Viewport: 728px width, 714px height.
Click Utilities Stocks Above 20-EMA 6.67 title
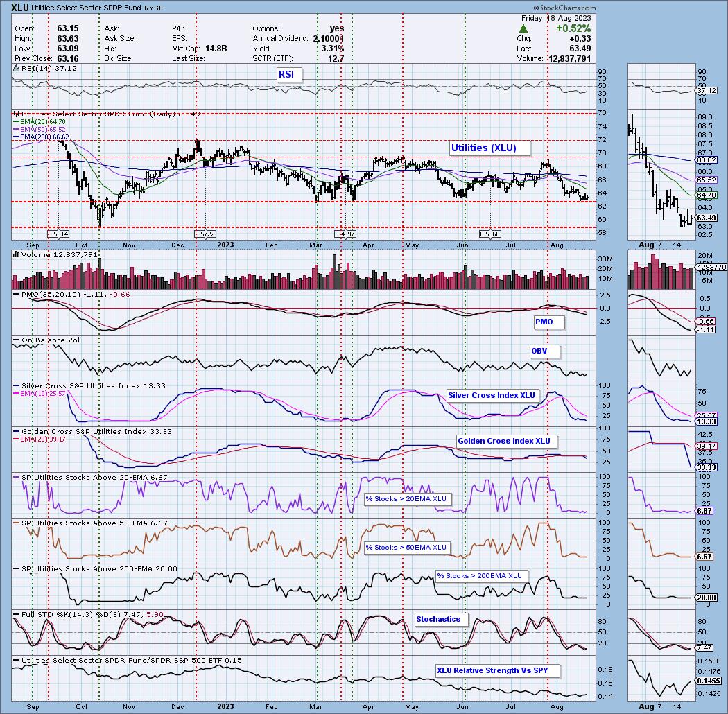click(90, 477)
